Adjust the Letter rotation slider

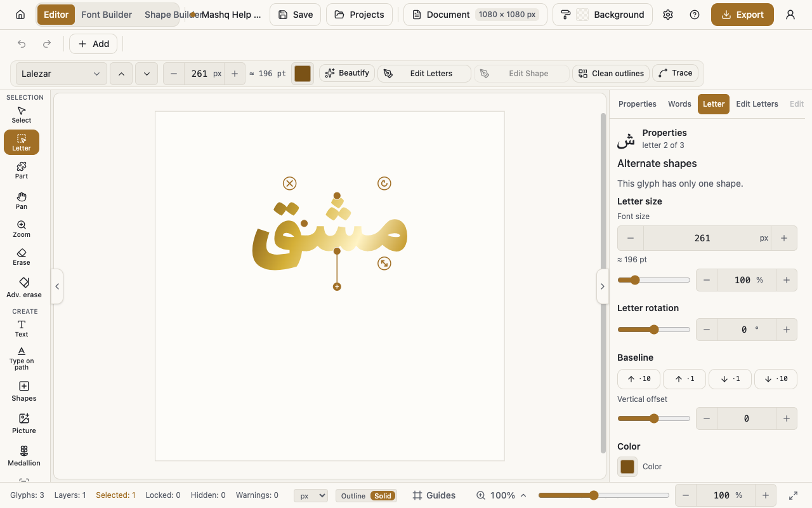[653, 330]
